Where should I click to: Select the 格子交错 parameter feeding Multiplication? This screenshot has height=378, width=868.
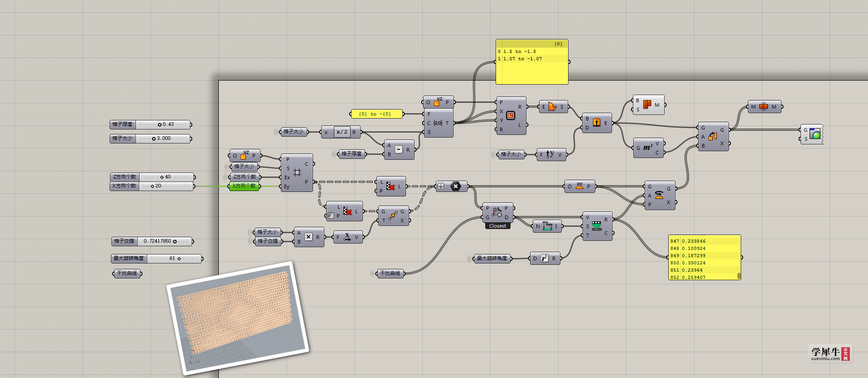tap(268, 241)
